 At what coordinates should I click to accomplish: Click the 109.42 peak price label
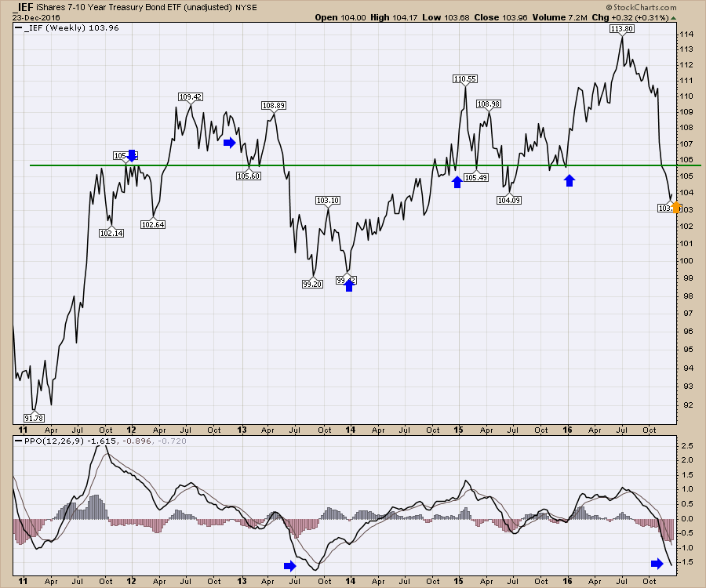(x=190, y=96)
